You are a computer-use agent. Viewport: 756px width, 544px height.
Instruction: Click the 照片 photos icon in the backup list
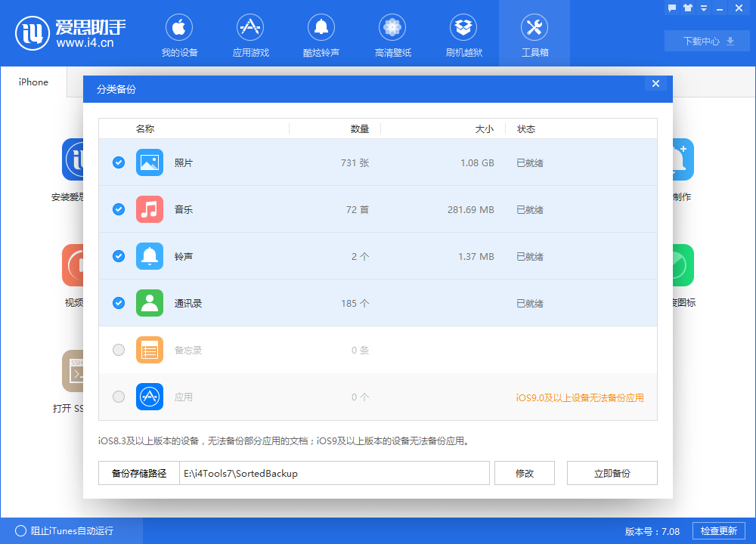[x=149, y=162]
